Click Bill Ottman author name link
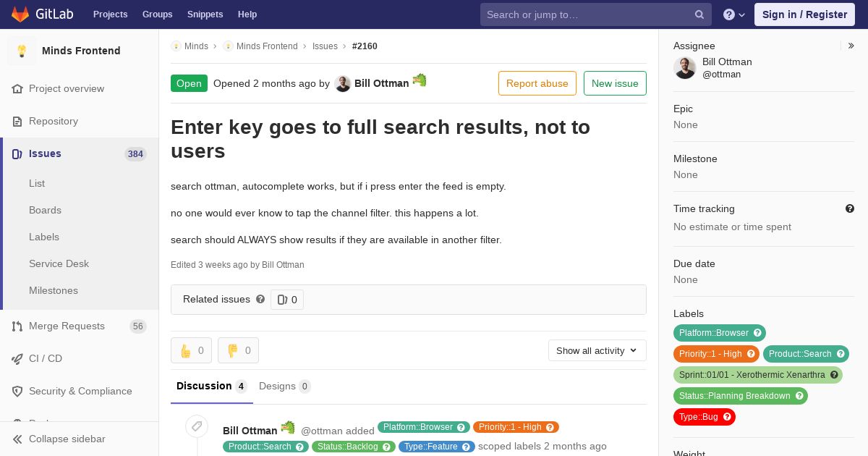The image size is (868, 456). 381,83
